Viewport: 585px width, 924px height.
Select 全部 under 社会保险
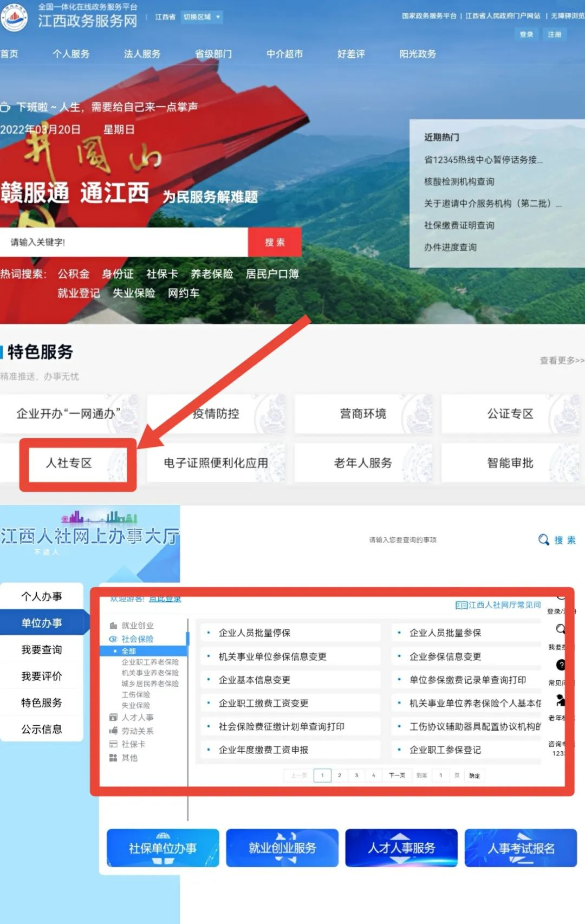pyautogui.click(x=128, y=651)
